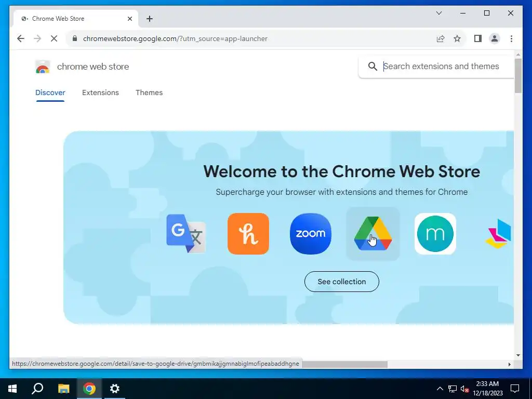This screenshot has height=399, width=532.
Task: Click the Chrome Web Store logo
Action: click(x=43, y=66)
